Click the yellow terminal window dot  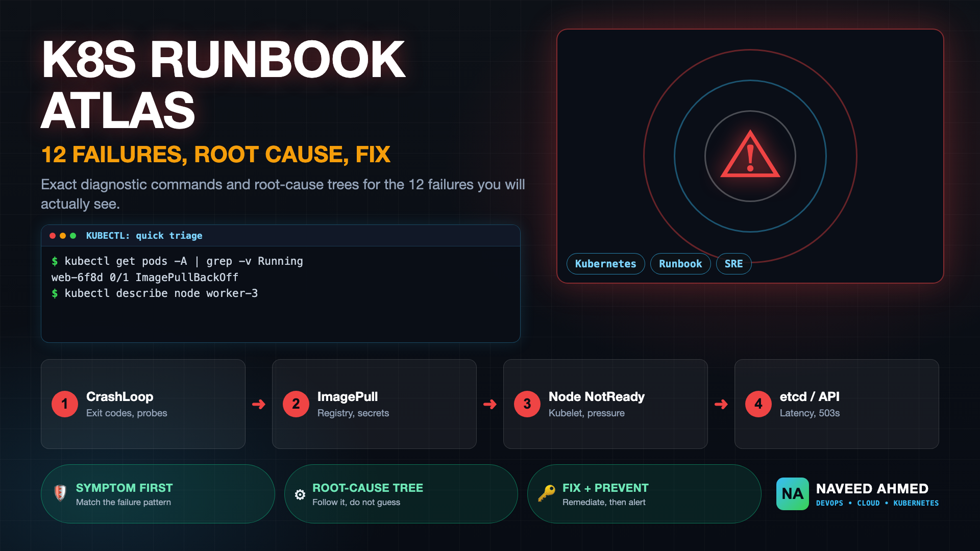coord(63,236)
